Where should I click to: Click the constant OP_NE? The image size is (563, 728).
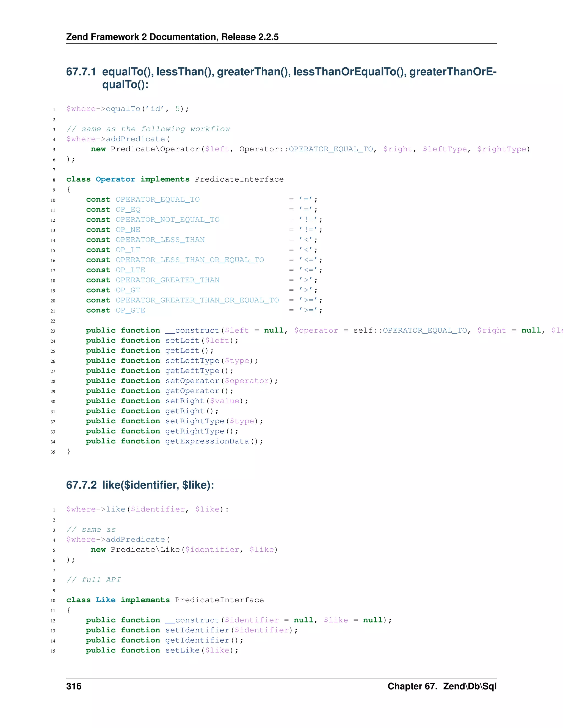pyautogui.click(x=128, y=230)
